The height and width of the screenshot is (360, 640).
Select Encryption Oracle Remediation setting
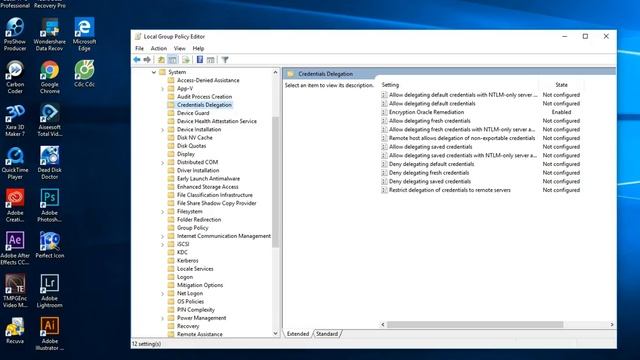pyautogui.click(x=426, y=112)
